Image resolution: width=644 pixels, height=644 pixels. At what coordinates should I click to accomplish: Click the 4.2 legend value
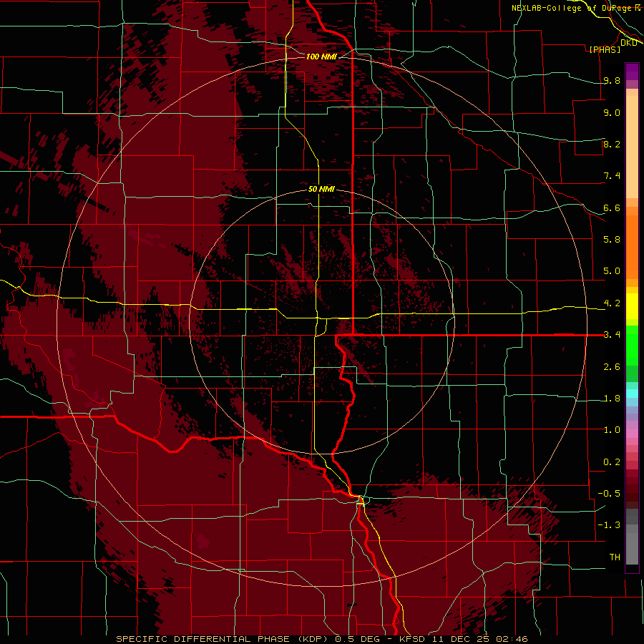coord(612,303)
